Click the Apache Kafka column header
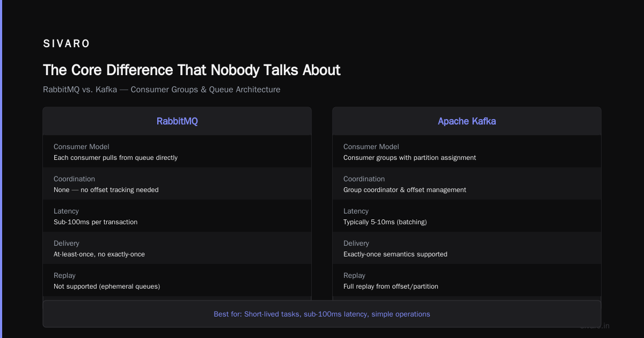Viewport: 644px width, 338px height. [x=467, y=121]
